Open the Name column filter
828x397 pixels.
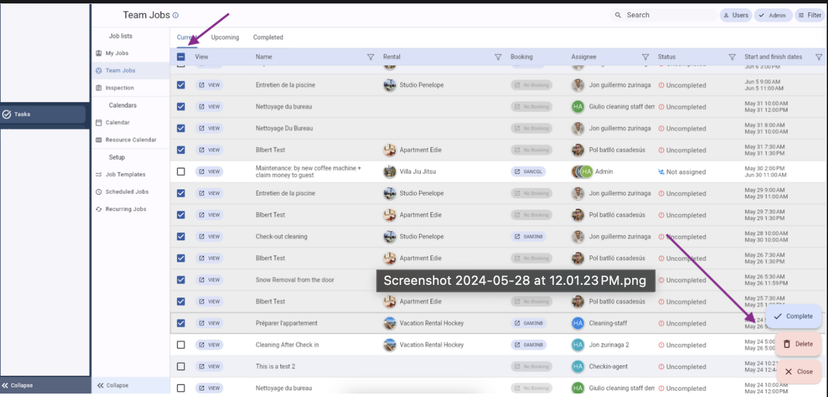pyautogui.click(x=370, y=57)
